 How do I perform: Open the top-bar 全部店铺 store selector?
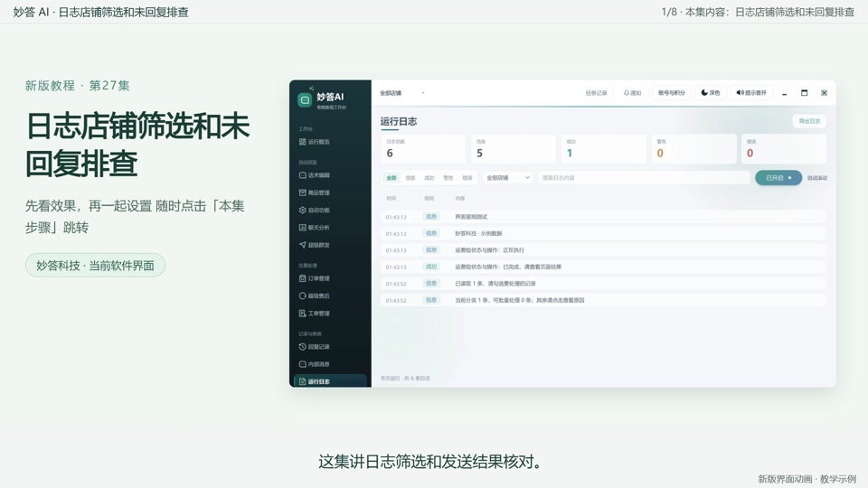pyautogui.click(x=402, y=93)
